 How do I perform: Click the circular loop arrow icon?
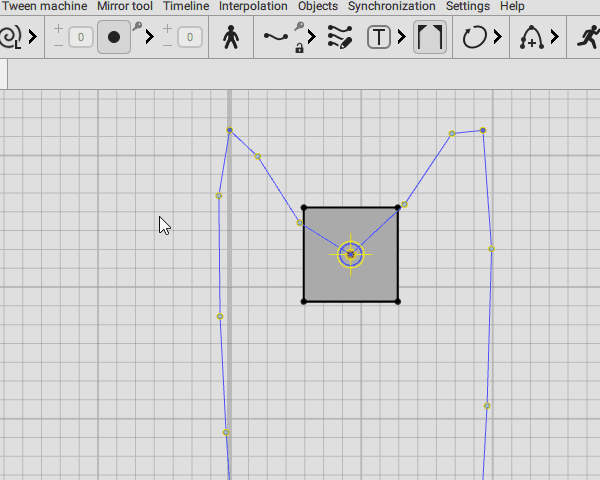474,38
